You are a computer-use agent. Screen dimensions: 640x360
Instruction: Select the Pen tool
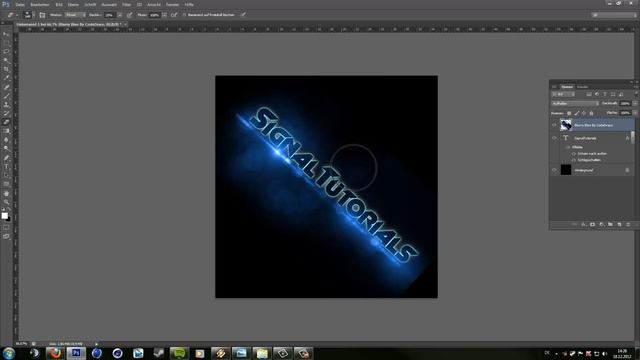coord(6,158)
